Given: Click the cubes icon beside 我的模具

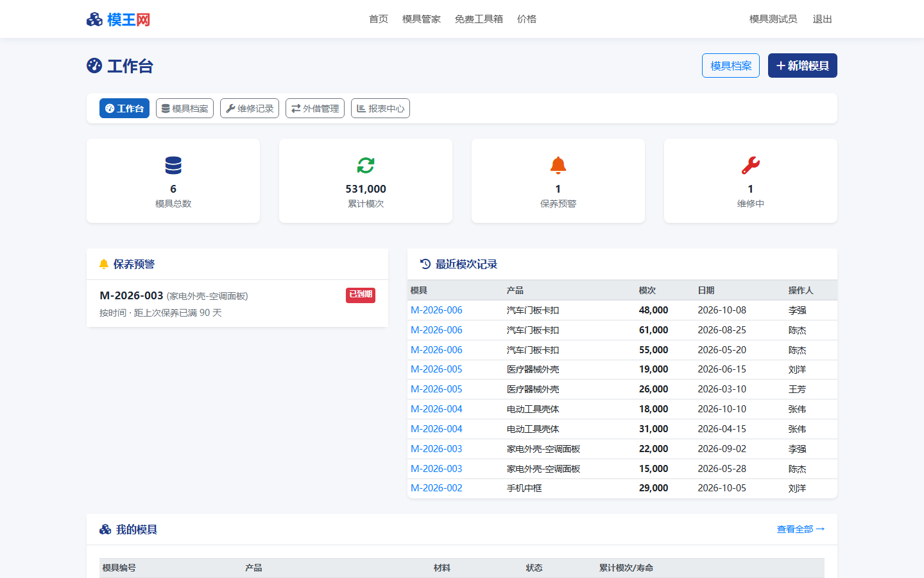Looking at the screenshot, I should (105, 529).
